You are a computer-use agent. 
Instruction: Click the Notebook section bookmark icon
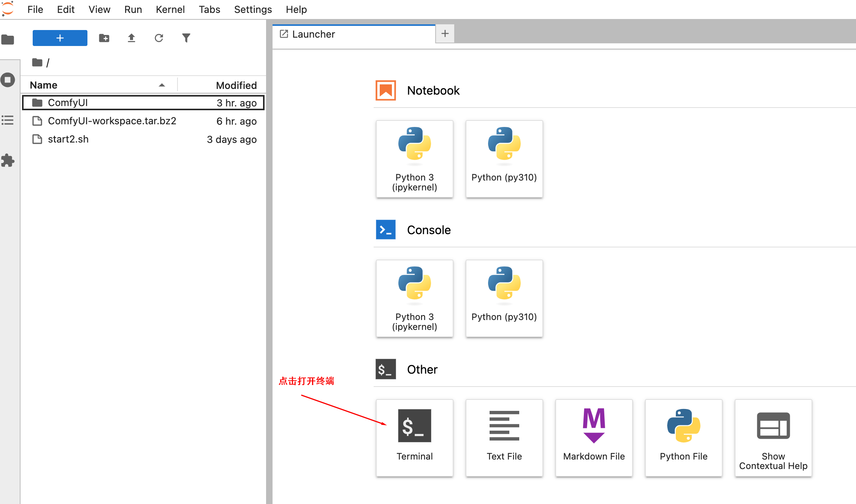click(x=386, y=90)
